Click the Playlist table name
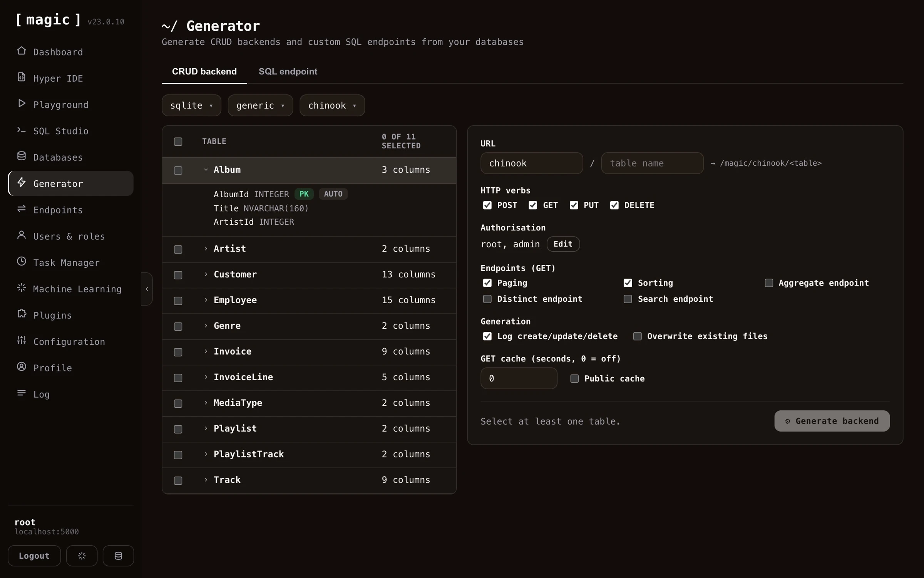This screenshot has height=578, width=924. (x=235, y=429)
